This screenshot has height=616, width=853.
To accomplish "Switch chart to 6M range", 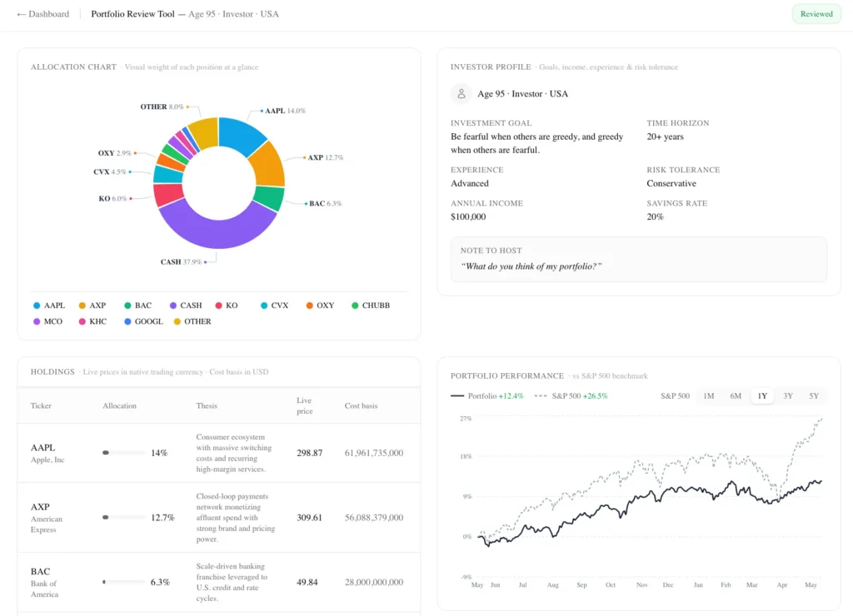I will tap(736, 395).
